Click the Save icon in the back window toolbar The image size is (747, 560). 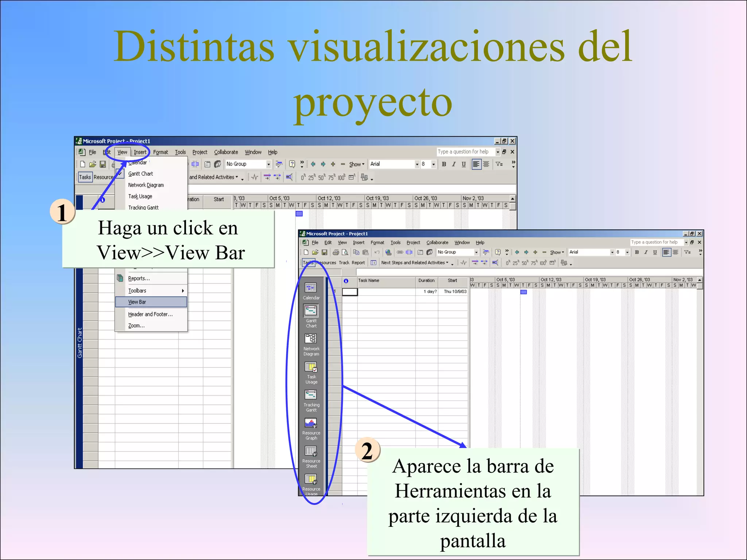103,164
